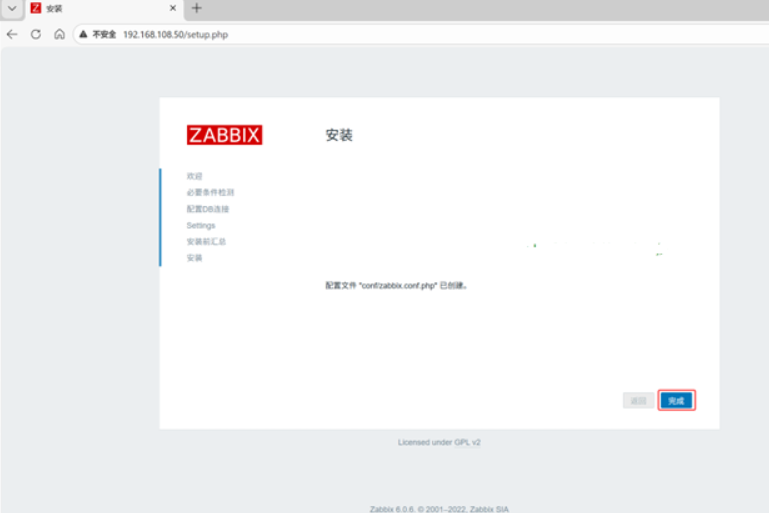Select 必要条件检测 step in sidebar
The width and height of the screenshot is (769, 513).
click(x=210, y=192)
